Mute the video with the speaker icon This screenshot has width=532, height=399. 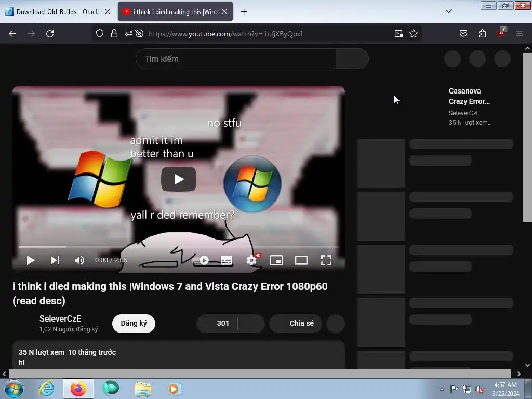tap(79, 260)
